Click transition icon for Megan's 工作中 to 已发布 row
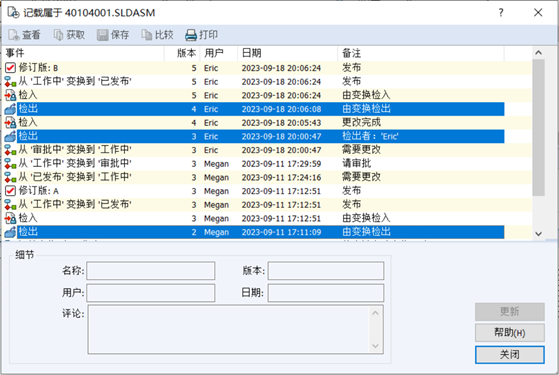The image size is (559, 375). (10, 205)
